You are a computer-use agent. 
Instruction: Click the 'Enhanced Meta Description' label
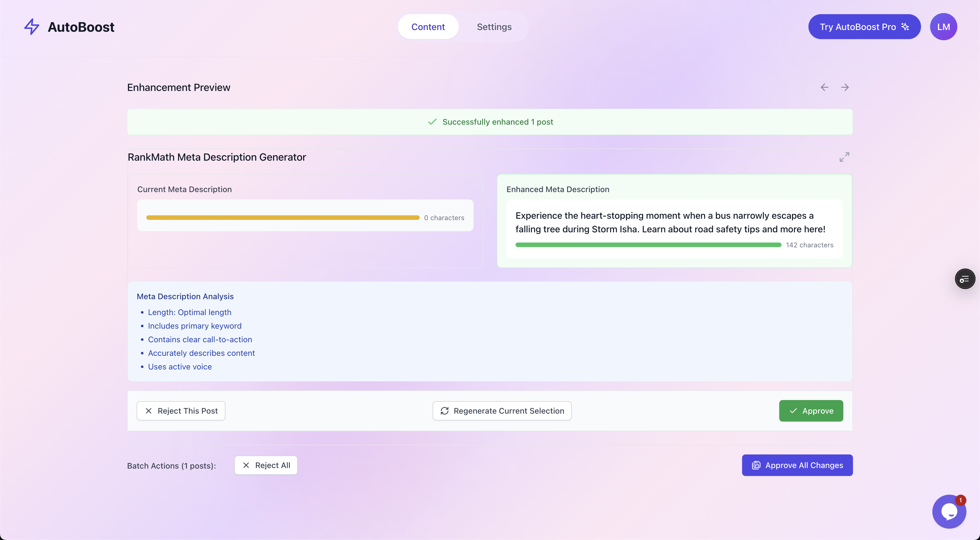tap(558, 189)
